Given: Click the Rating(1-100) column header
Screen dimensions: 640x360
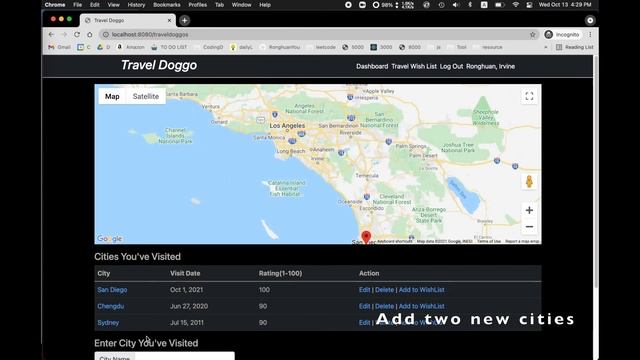Looking at the screenshot, I should click(280, 273).
